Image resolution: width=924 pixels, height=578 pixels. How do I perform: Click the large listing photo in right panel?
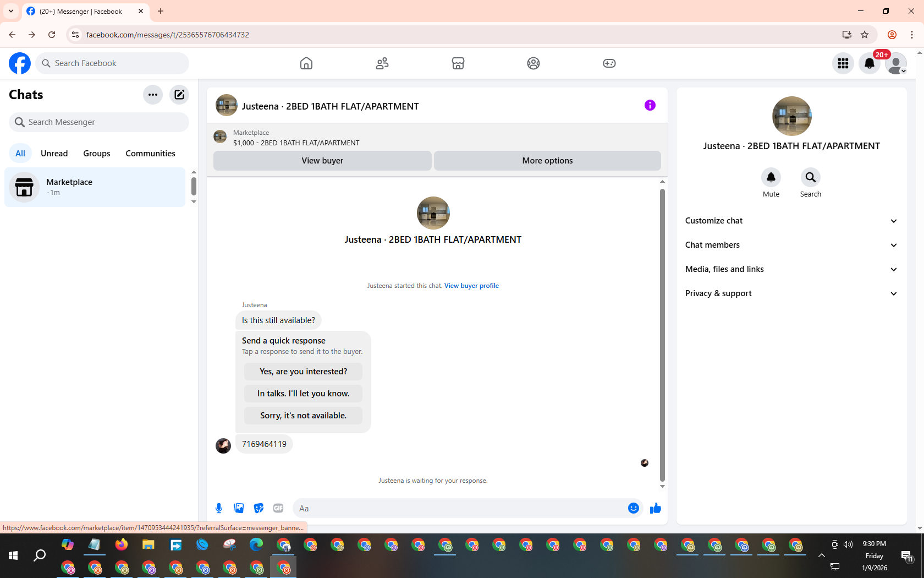[x=791, y=116]
